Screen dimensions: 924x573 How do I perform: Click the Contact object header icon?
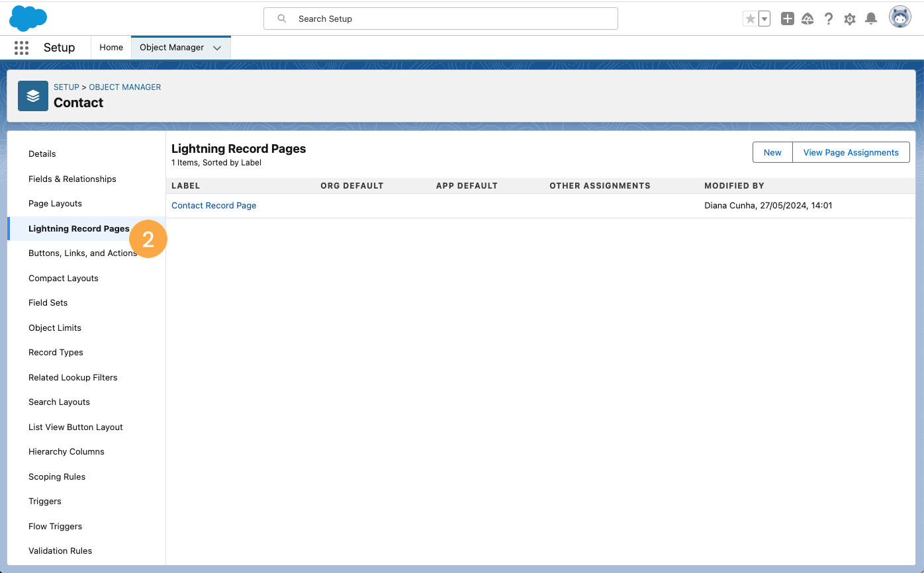click(32, 95)
